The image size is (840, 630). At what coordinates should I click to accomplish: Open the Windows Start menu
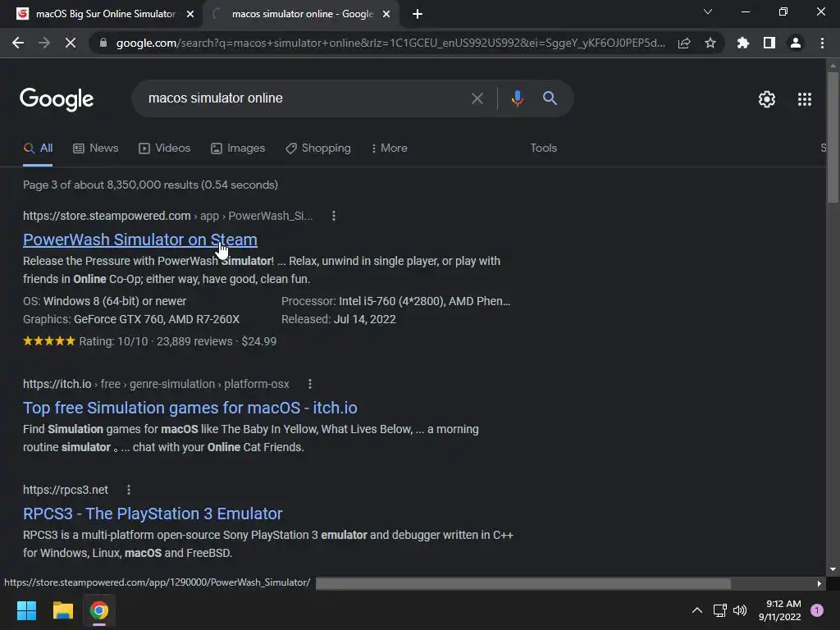[x=26, y=610]
